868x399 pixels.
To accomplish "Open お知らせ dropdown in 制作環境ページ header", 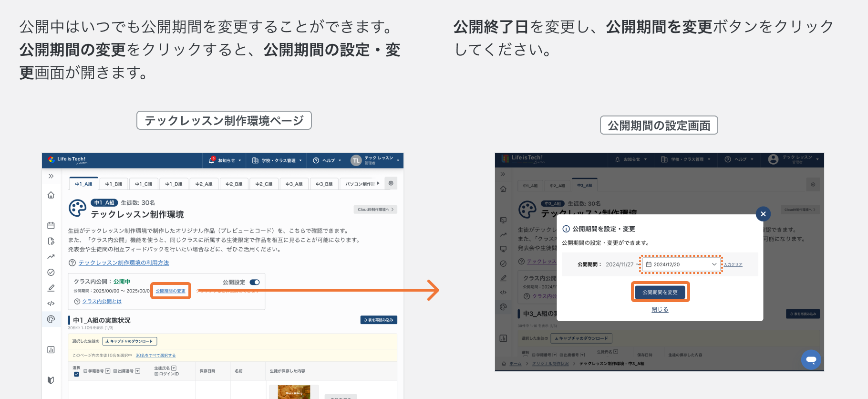I will [x=225, y=160].
